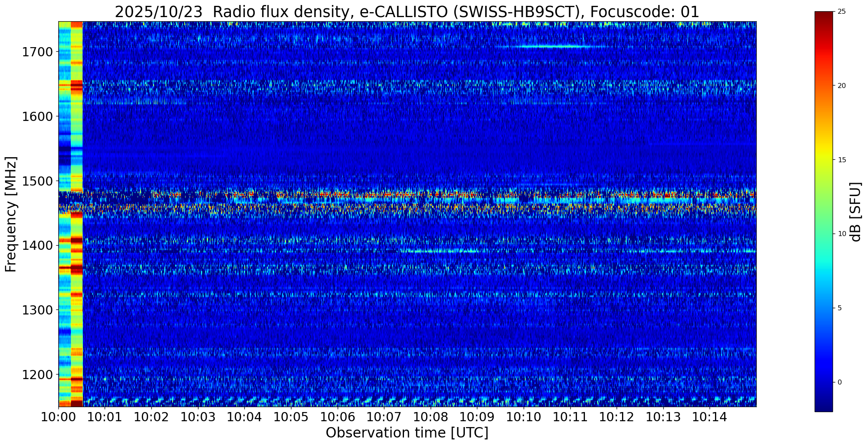Click the 'Frequency [MHz]' y-axis label
This screenshot has width=868, height=445.
[x=11, y=214]
